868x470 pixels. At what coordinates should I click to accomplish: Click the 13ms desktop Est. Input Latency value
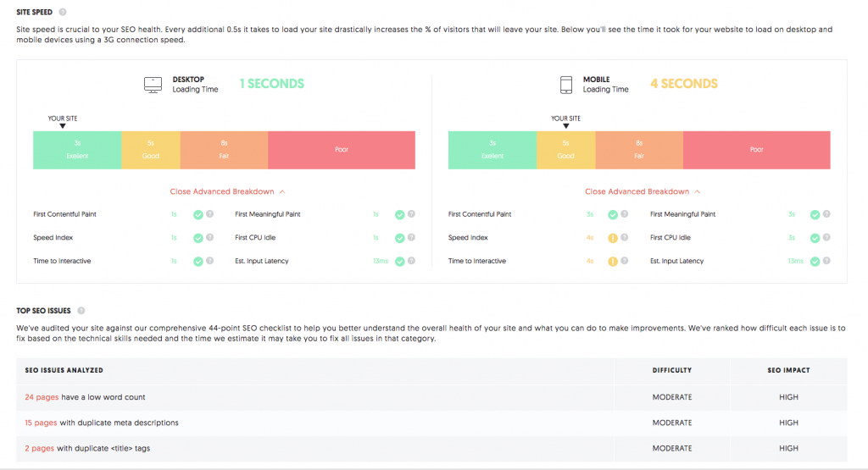click(x=381, y=261)
